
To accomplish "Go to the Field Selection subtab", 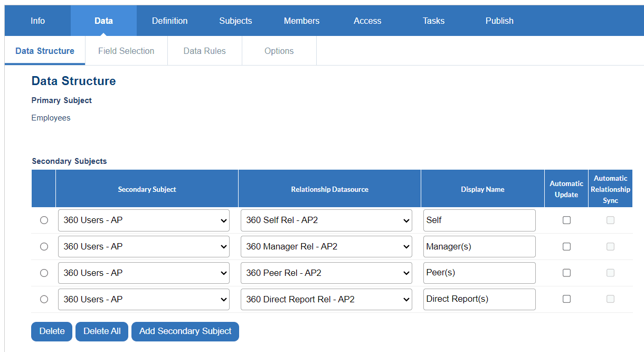I will (126, 51).
